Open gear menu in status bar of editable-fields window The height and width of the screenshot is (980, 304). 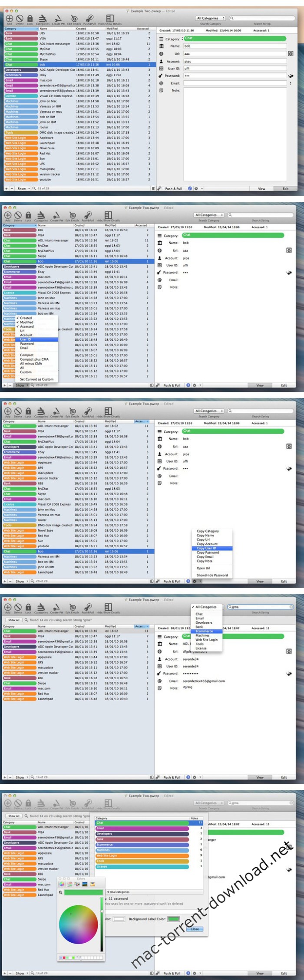pos(198,188)
